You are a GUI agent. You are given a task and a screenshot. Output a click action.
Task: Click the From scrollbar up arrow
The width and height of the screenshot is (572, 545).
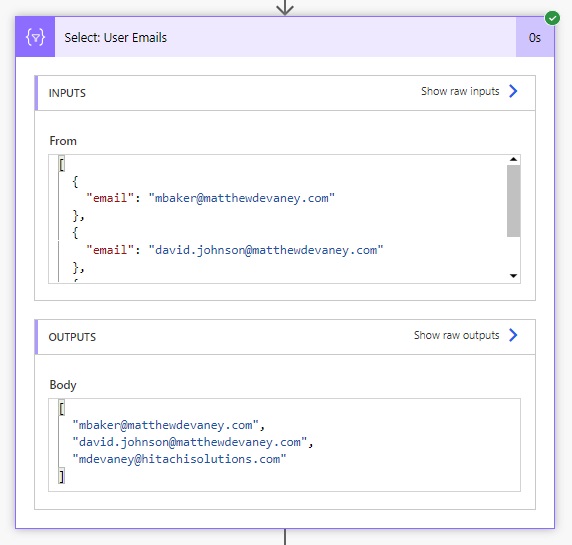tap(513, 159)
